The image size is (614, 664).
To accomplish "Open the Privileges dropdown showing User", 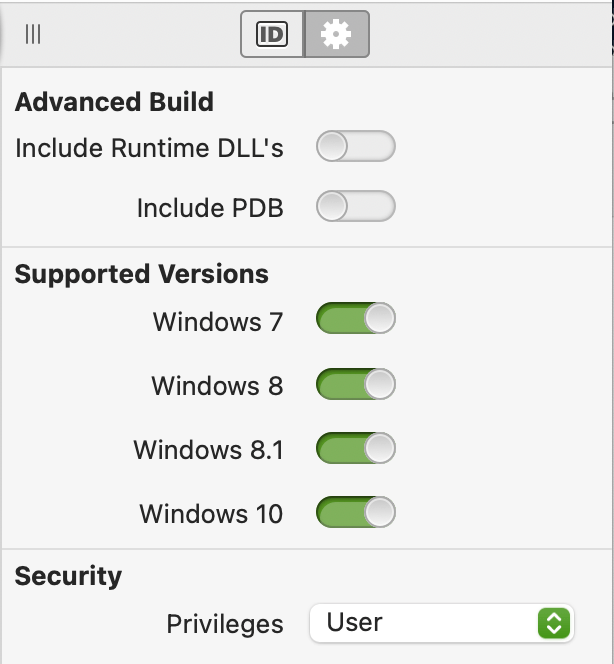I will pos(442,623).
